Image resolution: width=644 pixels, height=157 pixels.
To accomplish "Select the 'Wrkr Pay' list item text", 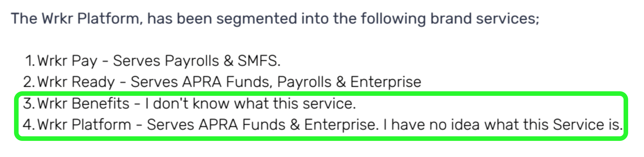I will point(67,61).
